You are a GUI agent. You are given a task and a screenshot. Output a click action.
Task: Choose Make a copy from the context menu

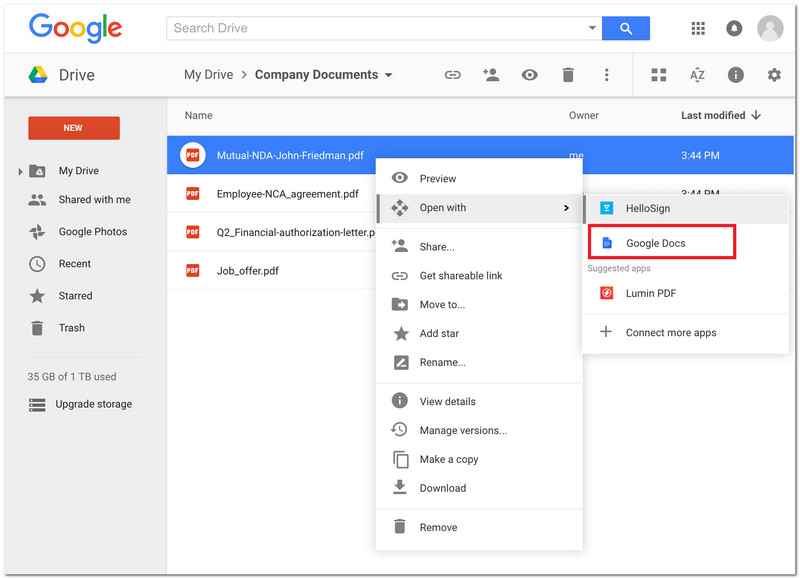(448, 459)
